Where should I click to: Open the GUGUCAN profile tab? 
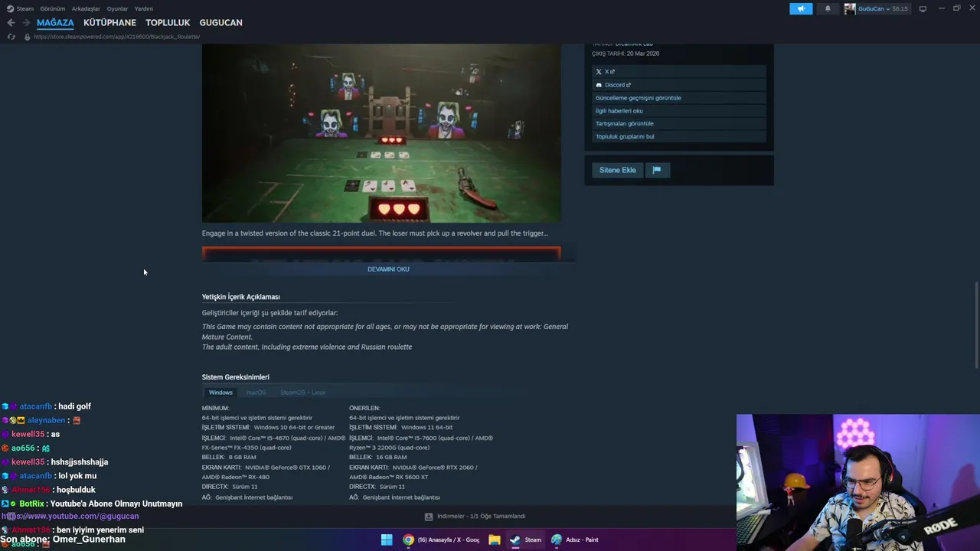[x=220, y=23]
